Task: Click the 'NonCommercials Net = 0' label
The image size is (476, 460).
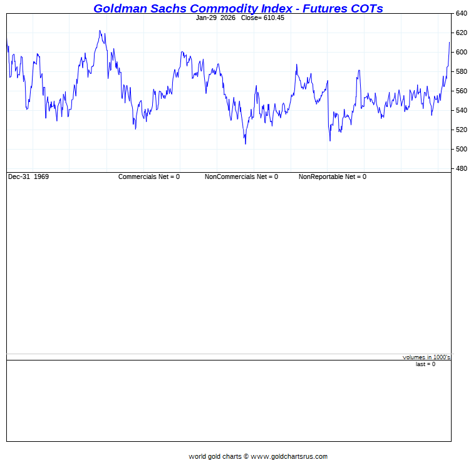Action: (x=241, y=176)
